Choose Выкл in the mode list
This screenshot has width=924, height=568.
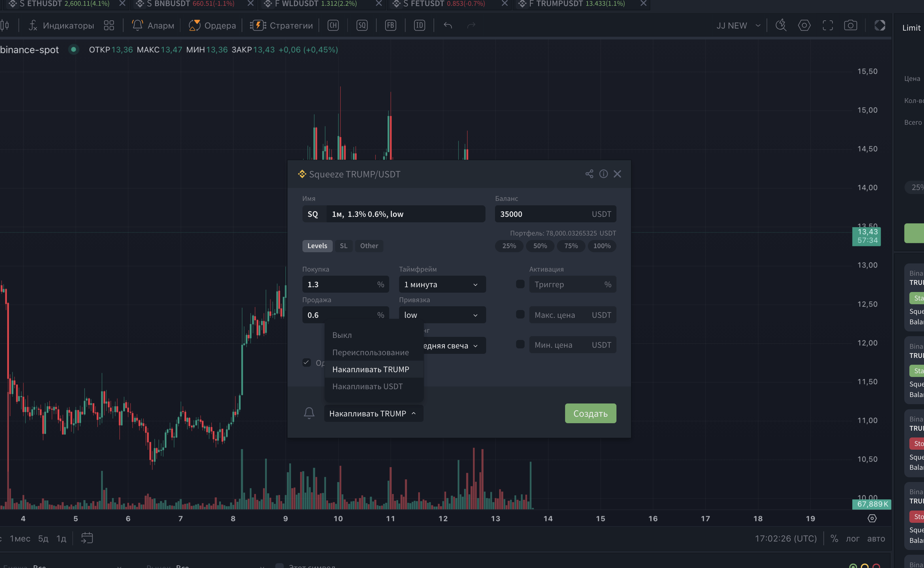point(374,335)
